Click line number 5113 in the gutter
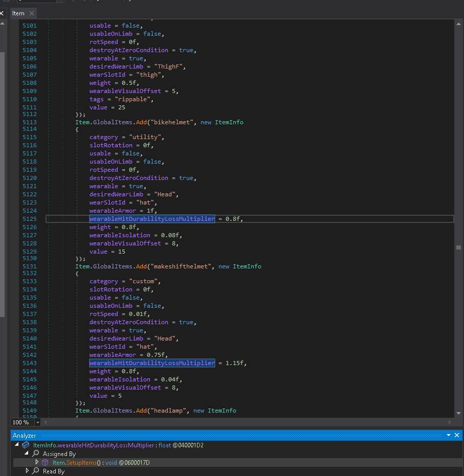Screen dimensions: 464x476 [x=30, y=122]
